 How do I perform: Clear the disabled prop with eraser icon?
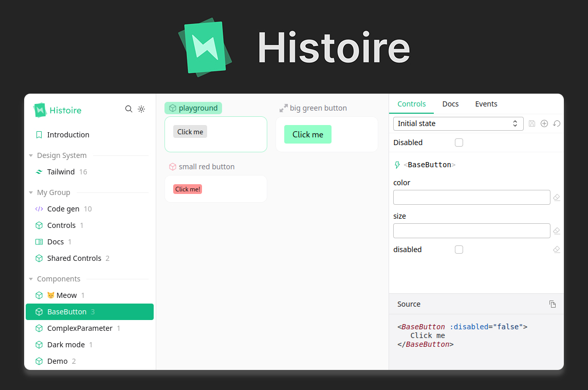pos(557,250)
